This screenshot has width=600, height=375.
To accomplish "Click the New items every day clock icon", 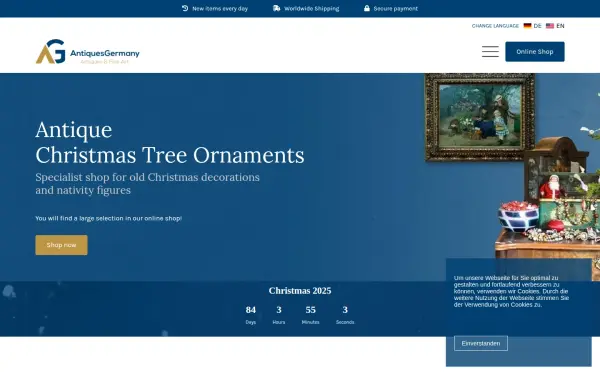I will tap(185, 8).
